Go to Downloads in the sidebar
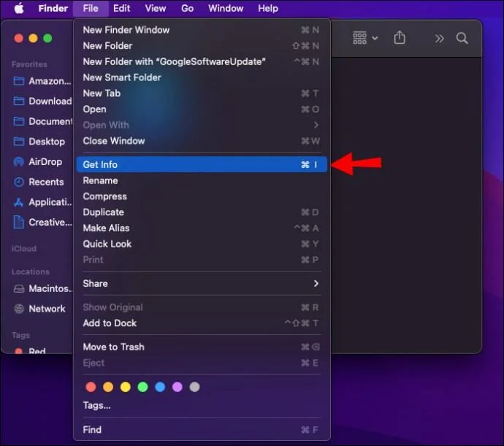Screen dimensions: 504x446 pos(42,101)
